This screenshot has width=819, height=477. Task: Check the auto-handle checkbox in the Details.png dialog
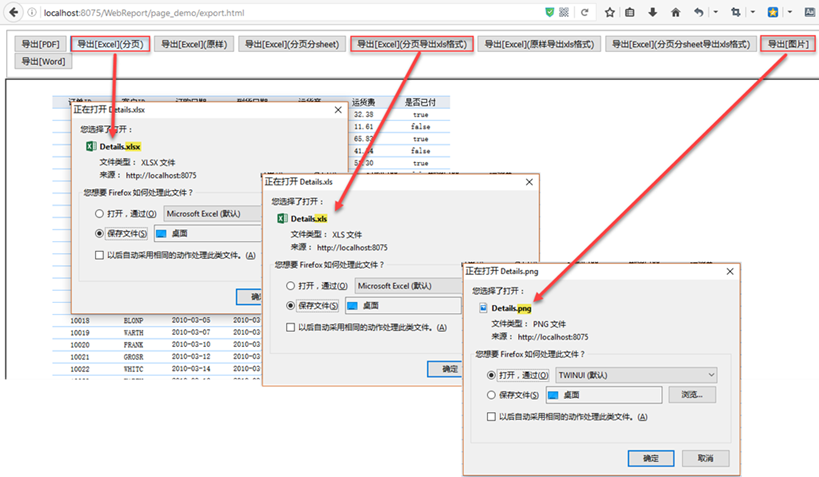coord(491,416)
